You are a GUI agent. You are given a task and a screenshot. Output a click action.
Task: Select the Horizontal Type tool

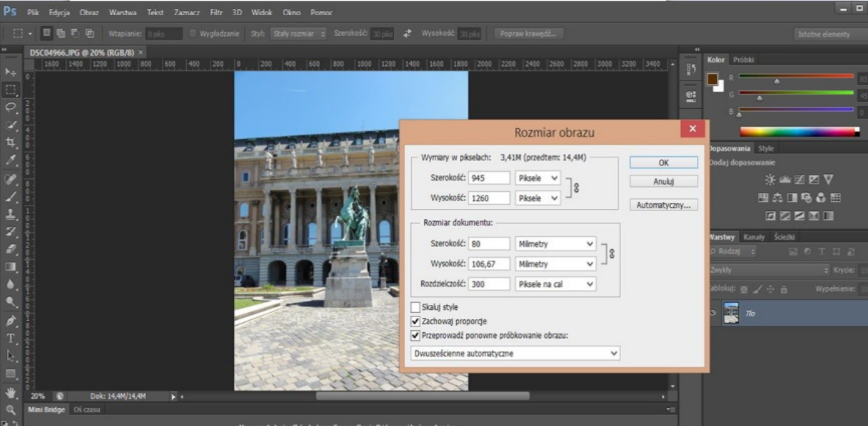tap(11, 338)
